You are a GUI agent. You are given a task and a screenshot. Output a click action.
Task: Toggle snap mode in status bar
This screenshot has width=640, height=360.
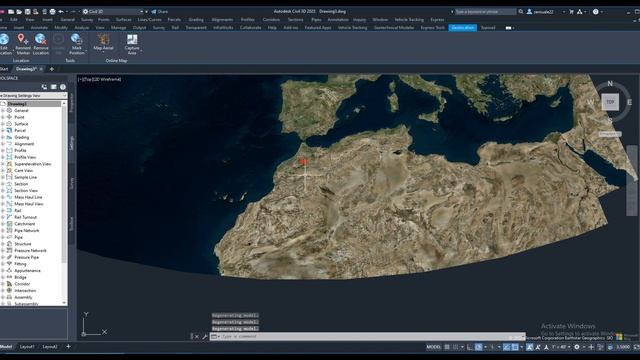(456, 347)
